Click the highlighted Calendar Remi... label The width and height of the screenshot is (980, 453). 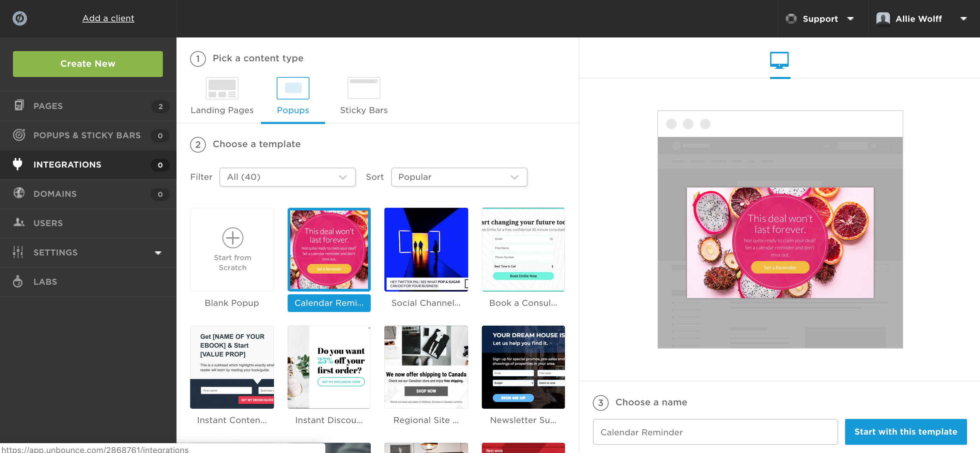329,303
